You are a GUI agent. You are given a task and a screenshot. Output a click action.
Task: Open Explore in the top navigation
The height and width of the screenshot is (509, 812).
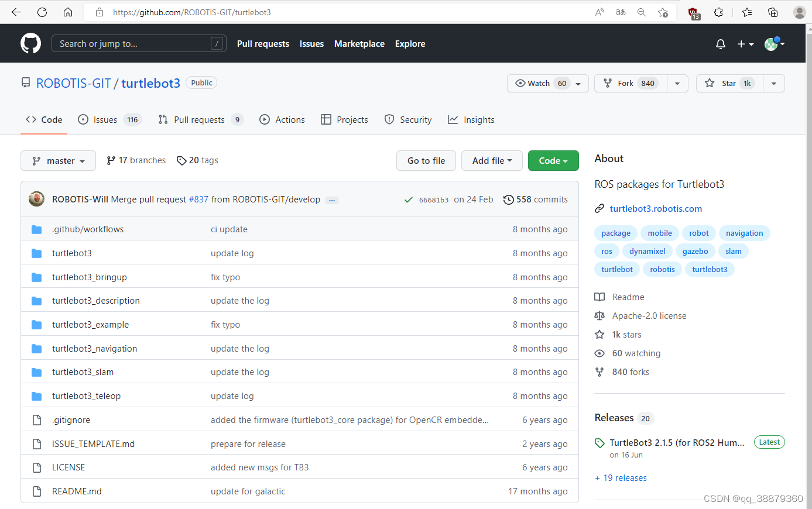pos(410,44)
